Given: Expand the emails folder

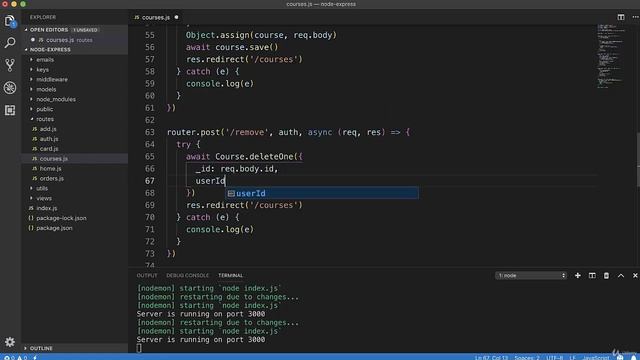Looking at the screenshot, I should point(45,60).
